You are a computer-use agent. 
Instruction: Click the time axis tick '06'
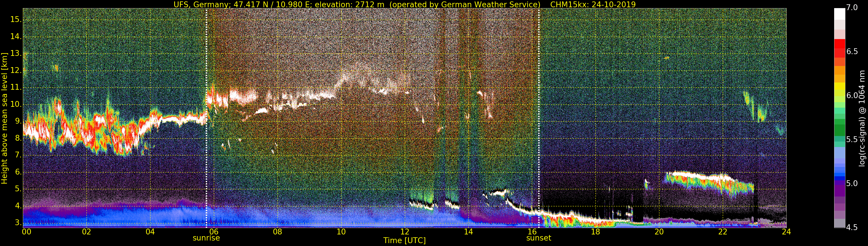pos(214,232)
